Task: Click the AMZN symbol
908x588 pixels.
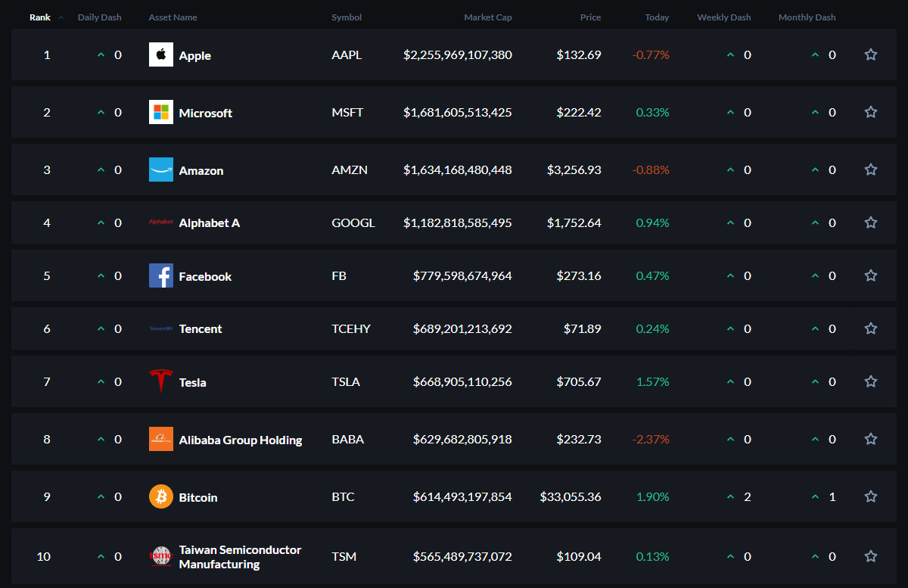Action: (x=350, y=170)
